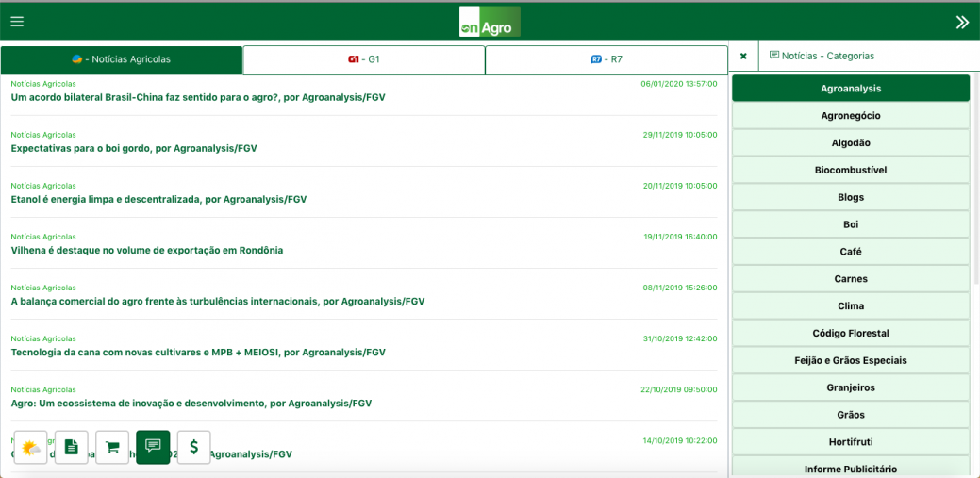The image size is (980, 478).
Task: Select the Código Florestal category
Action: 851,333
